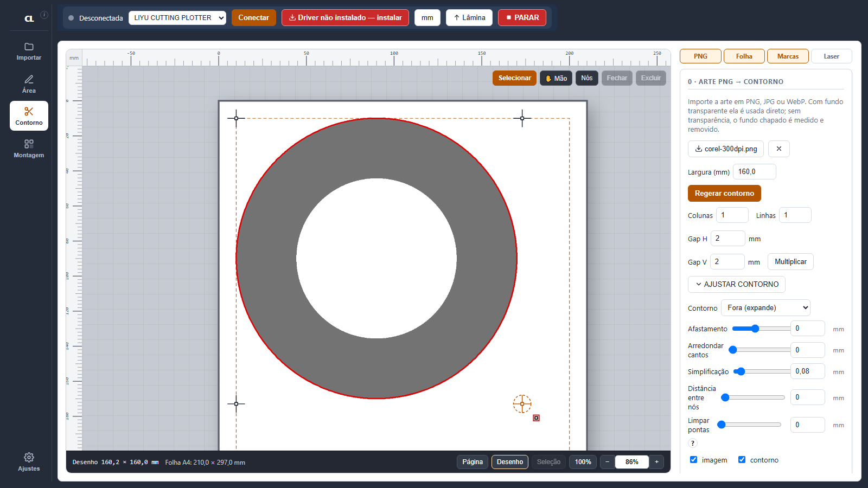The image size is (868, 488).
Task: Zoom in with the plus button
Action: pos(656,462)
